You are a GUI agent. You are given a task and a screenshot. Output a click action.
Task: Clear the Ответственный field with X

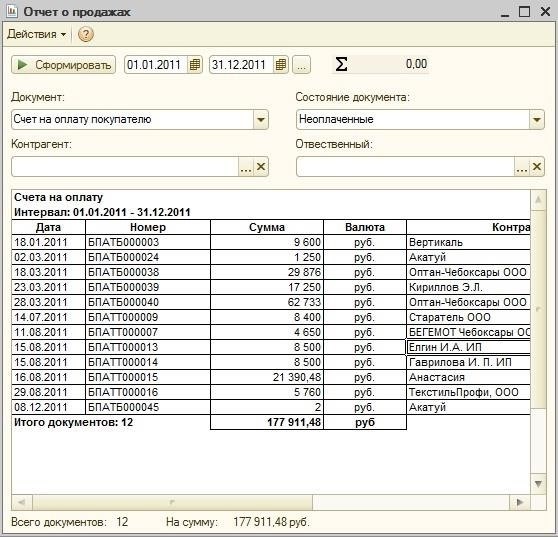point(537,167)
